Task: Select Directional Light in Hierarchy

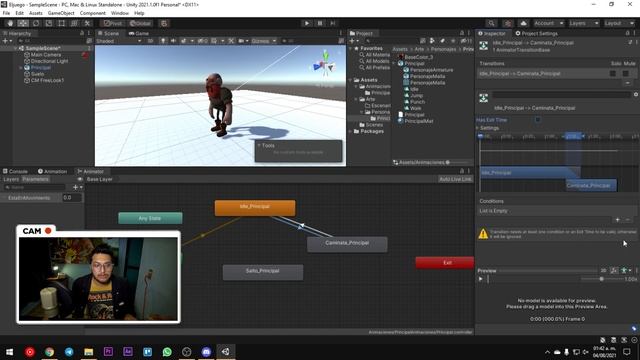Action: (49, 61)
